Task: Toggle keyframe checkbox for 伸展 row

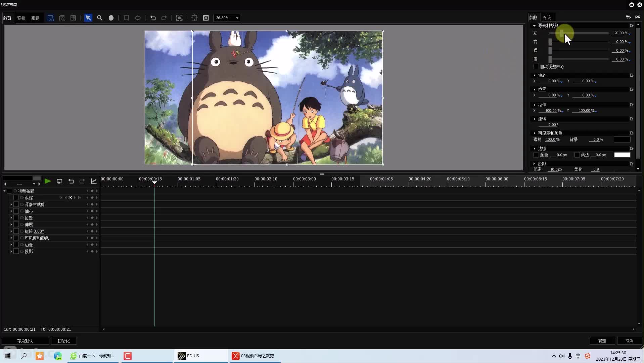Action: click(x=16, y=225)
